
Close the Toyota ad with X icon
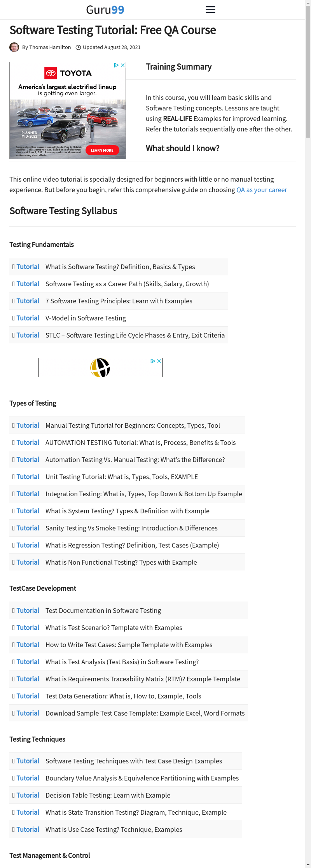pos(123,65)
